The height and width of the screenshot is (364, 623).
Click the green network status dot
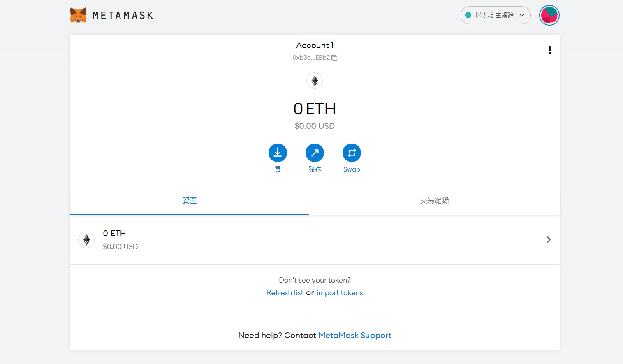[468, 15]
